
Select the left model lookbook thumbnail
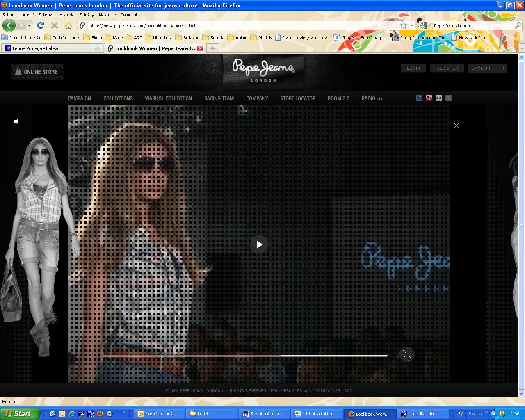pyautogui.click(x=40, y=246)
